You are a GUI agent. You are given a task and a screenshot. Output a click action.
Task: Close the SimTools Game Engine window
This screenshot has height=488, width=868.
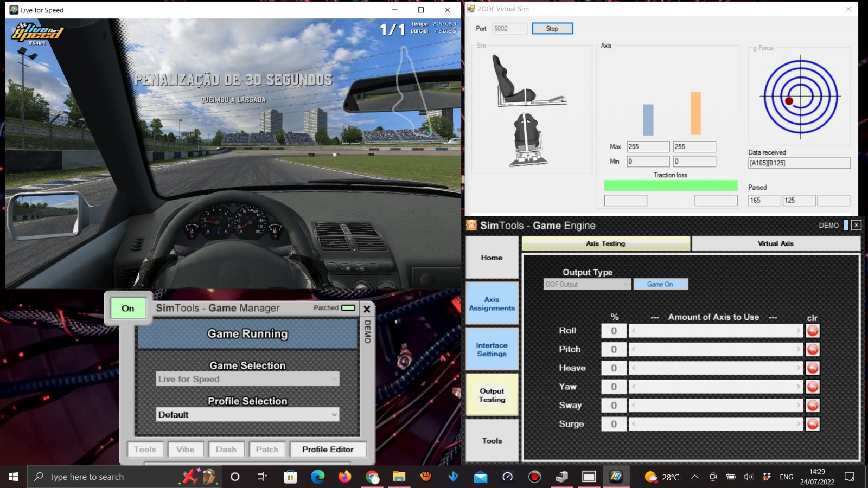click(856, 225)
